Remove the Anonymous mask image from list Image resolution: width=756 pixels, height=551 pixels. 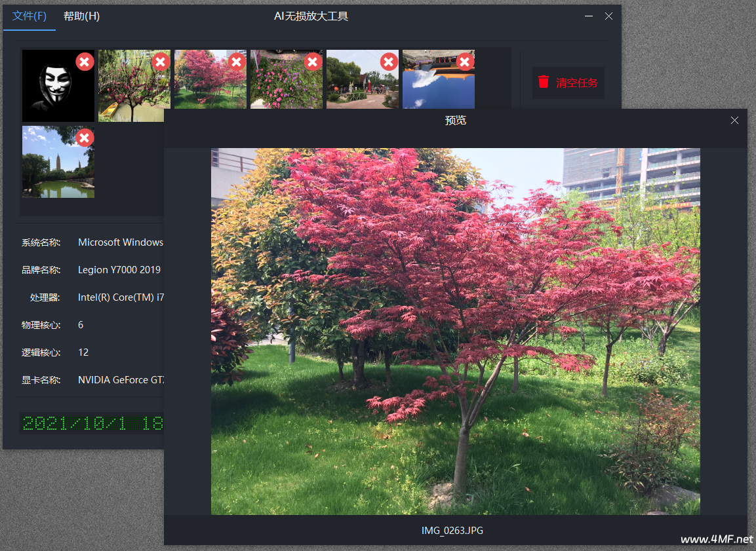(x=85, y=62)
